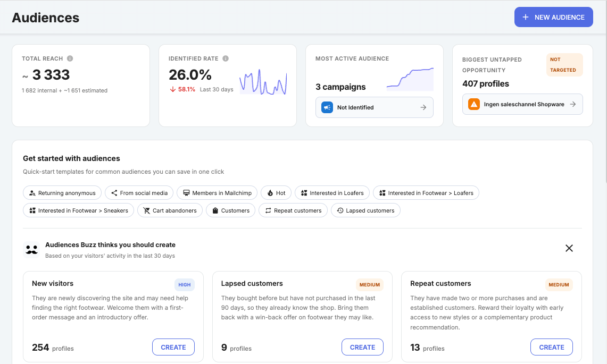This screenshot has width=607, height=364.
Task: Click the '254 profiles' count
Action: [x=53, y=348]
